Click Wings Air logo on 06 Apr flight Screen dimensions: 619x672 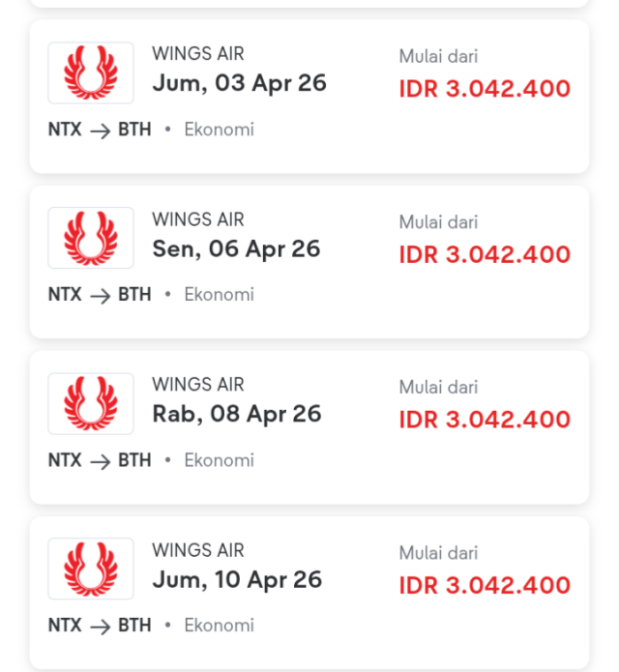tap(91, 238)
